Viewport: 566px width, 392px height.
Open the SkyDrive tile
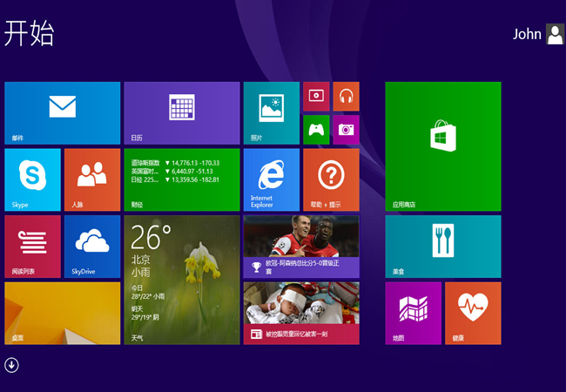click(x=92, y=247)
